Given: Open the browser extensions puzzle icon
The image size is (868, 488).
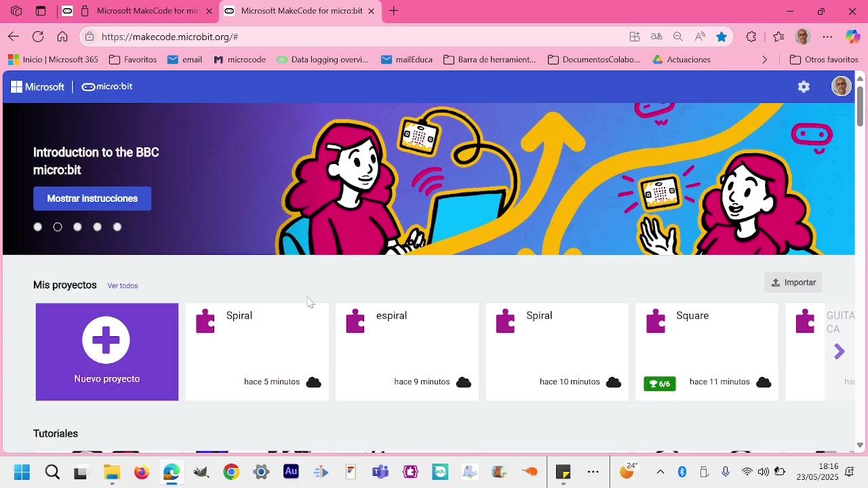Looking at the screenshot, I should pyautogui.click(x=751, y=37).
